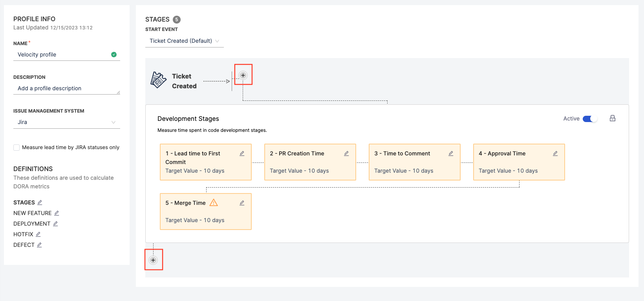The height and width of the screenshot is (301, 644).
Task: Edit the PR Creation Time stage
Action: (x=346, y=153)
